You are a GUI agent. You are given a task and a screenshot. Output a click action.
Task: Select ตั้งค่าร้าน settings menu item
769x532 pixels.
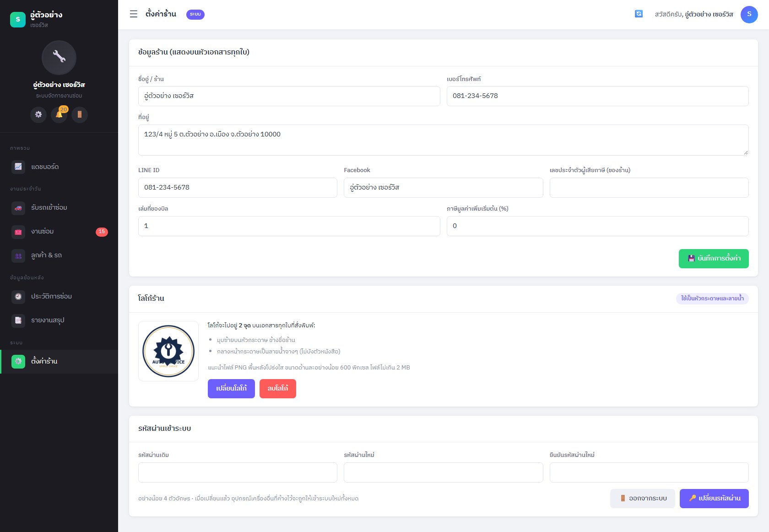(59, 362)
